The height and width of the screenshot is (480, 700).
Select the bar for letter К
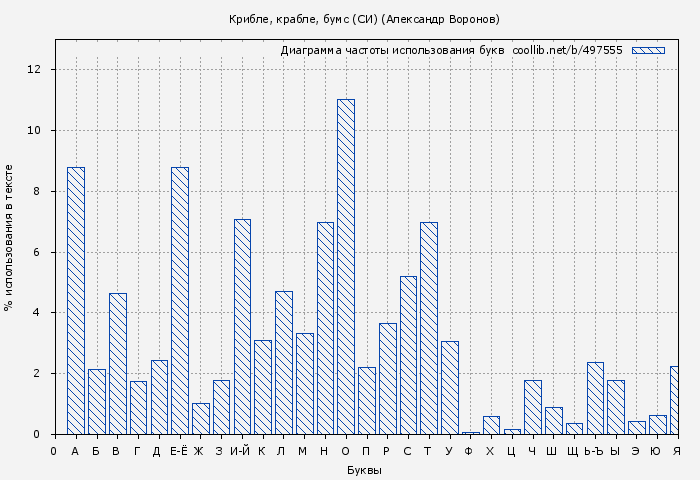tap(263, 387)
